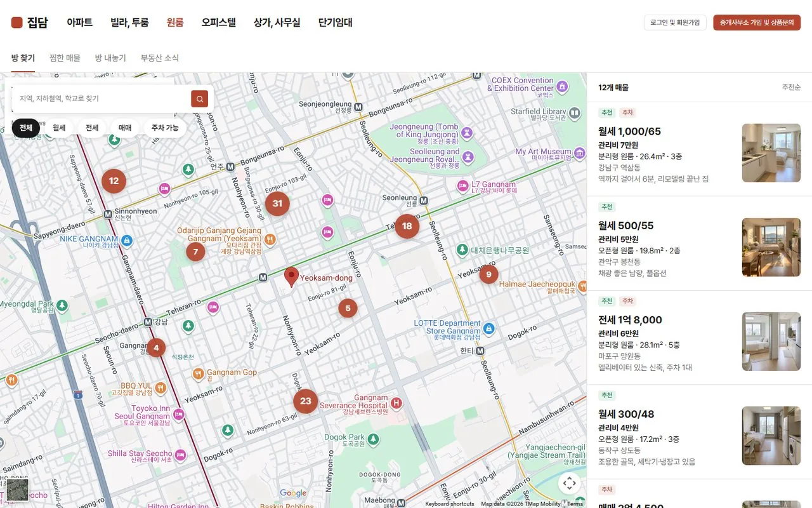Open the 월세 300/48 listing title

(x=626, y=414)
